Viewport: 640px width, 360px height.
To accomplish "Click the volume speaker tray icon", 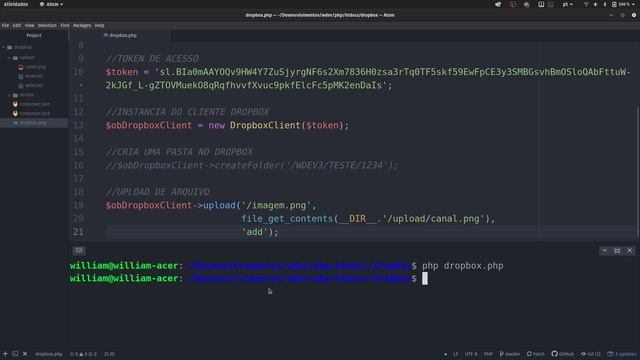I will pyautogui.click(x=596, y=4).
